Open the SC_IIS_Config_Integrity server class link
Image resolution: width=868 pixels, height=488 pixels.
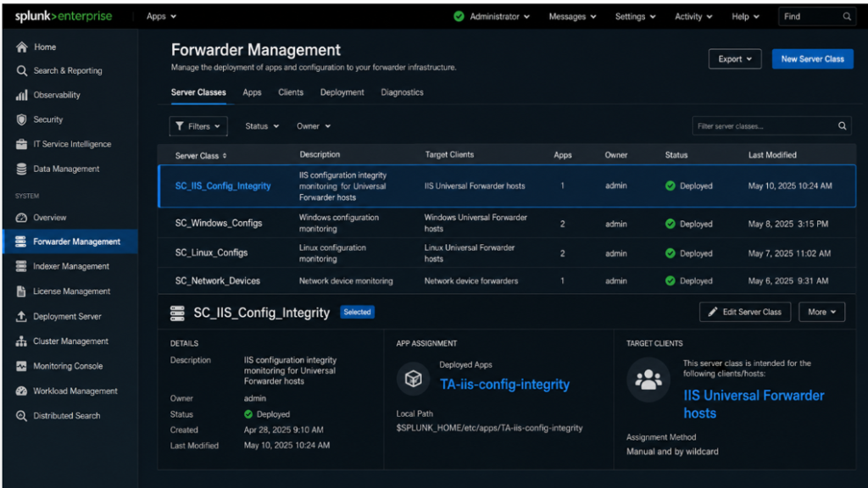pyautogui.click(x=223, y=186)
